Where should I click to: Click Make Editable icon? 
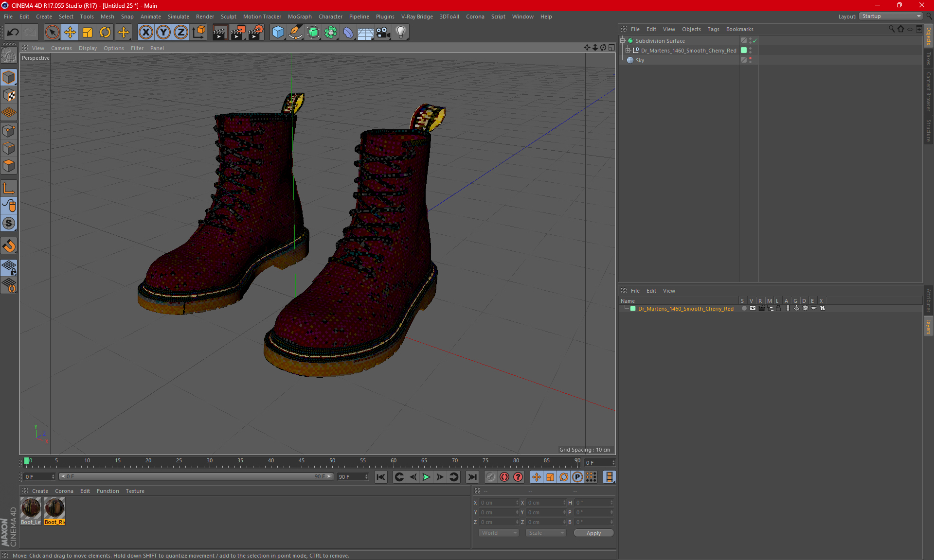point(9,55)
